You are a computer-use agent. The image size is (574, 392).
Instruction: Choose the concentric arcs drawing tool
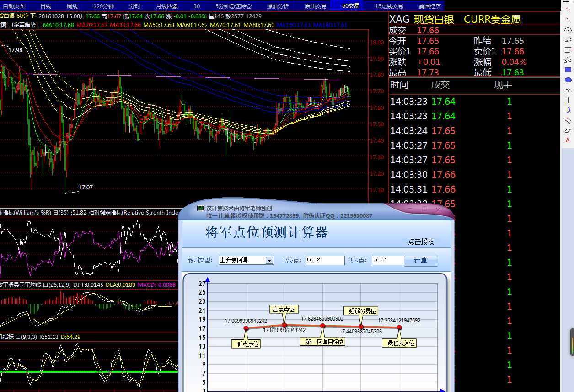[x=568, y=30]
